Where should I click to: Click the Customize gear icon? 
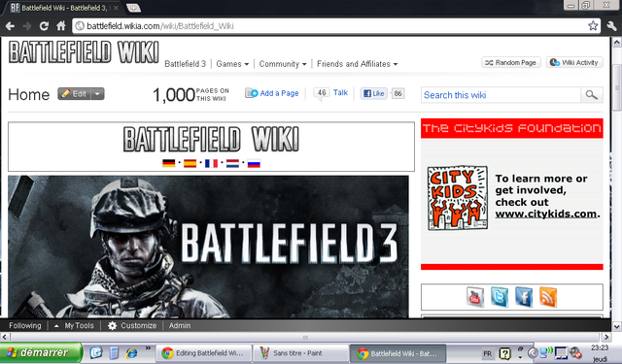113,325
